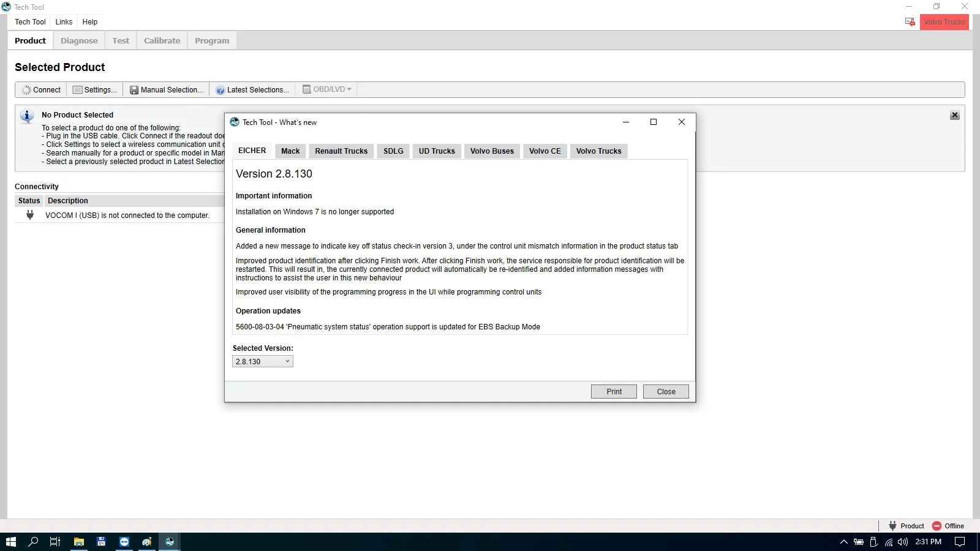Click the Tech Tool taskbar icon
This screenshot has height=551, width=980.
coord(170,542)
